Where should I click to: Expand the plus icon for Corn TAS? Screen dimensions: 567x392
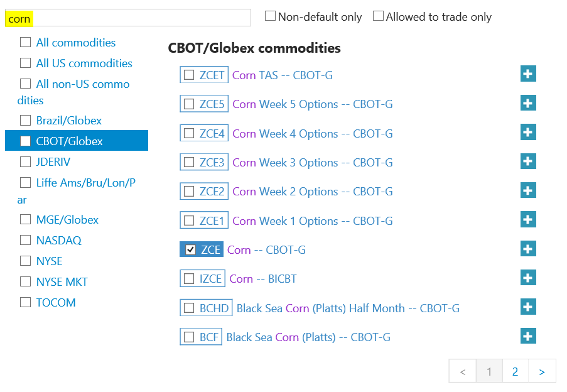pyautogui.click(x=528, y=73)
